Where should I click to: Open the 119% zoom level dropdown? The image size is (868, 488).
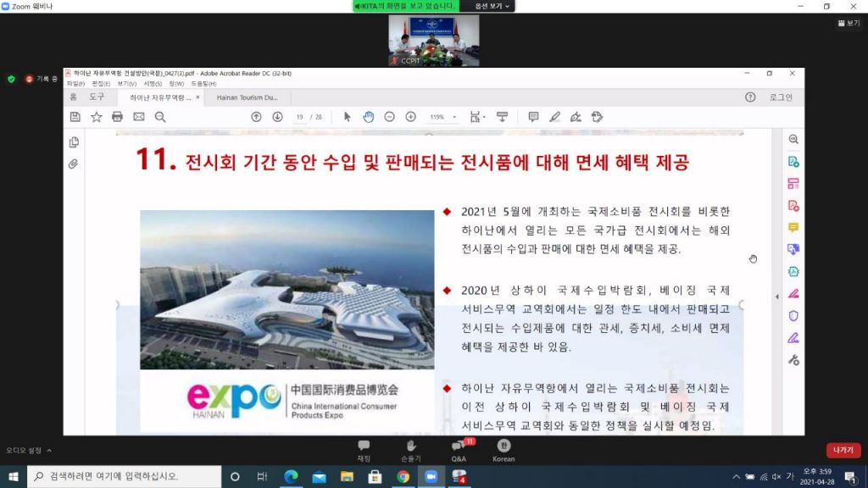[x=442, y=117]
